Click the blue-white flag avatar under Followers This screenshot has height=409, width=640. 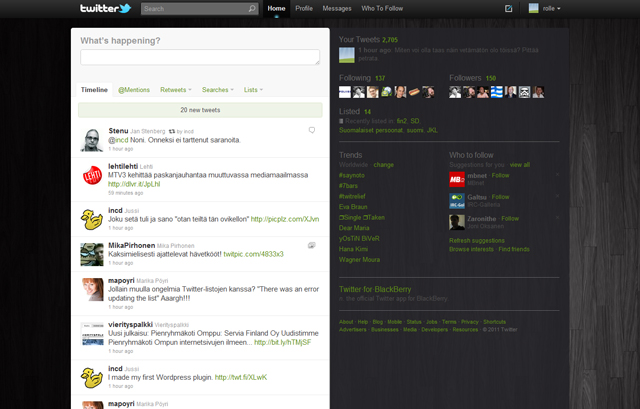(497, 92)
